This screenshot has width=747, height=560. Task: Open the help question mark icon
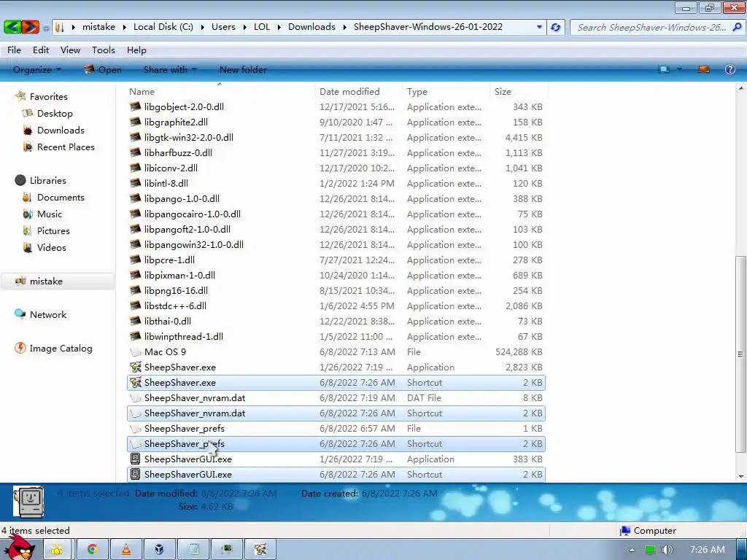pos(729,69)
